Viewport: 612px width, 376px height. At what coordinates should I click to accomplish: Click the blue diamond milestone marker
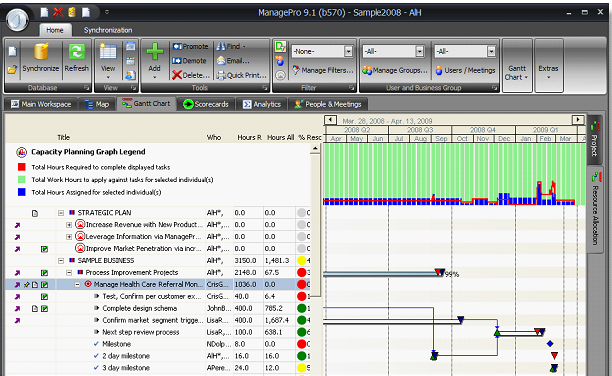point(550,344)
